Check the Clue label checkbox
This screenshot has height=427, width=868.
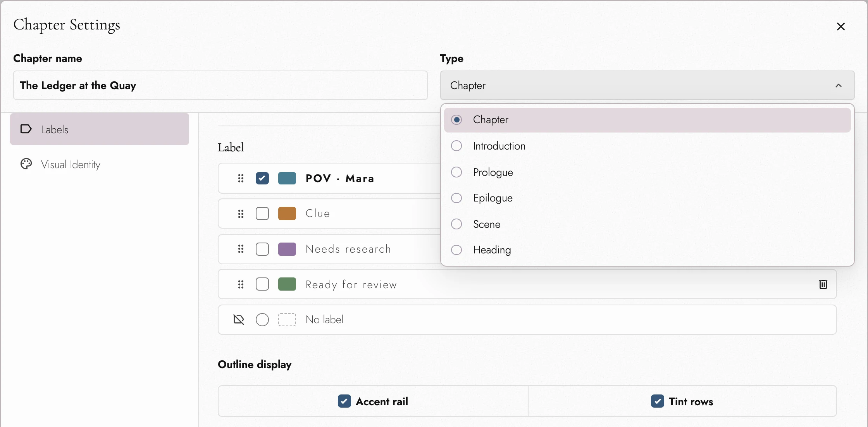[262, 213]
